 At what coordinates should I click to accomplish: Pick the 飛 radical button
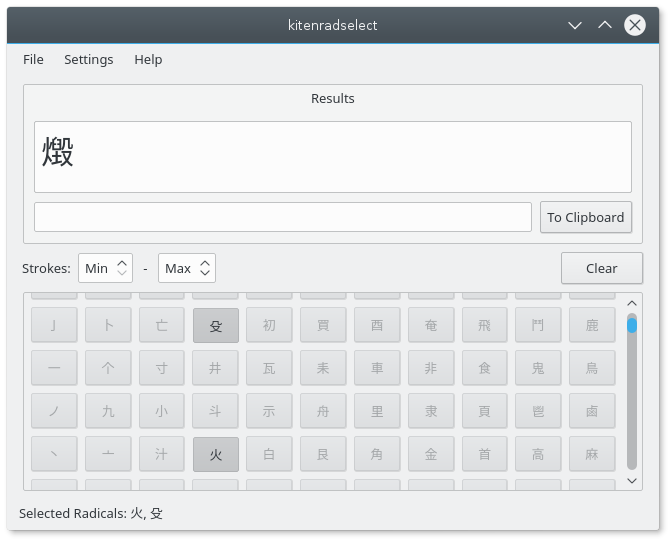coord(485,325)
